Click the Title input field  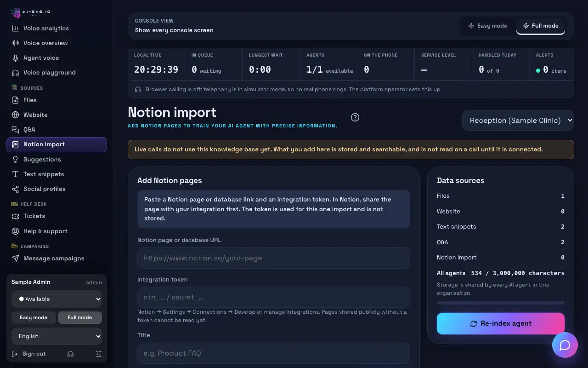274,353
